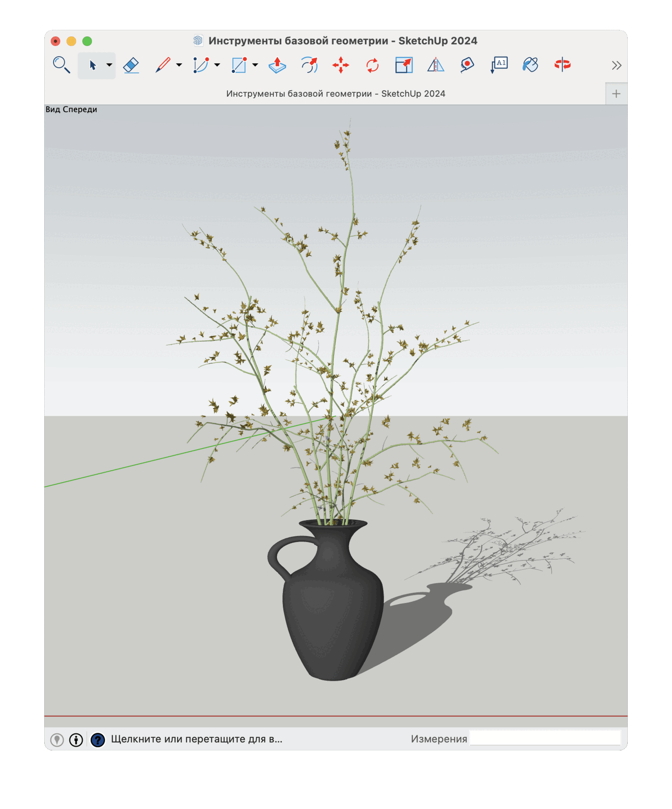Click the Search magnifier icon
Screen dimensions: 672x809
pos(62,65)
